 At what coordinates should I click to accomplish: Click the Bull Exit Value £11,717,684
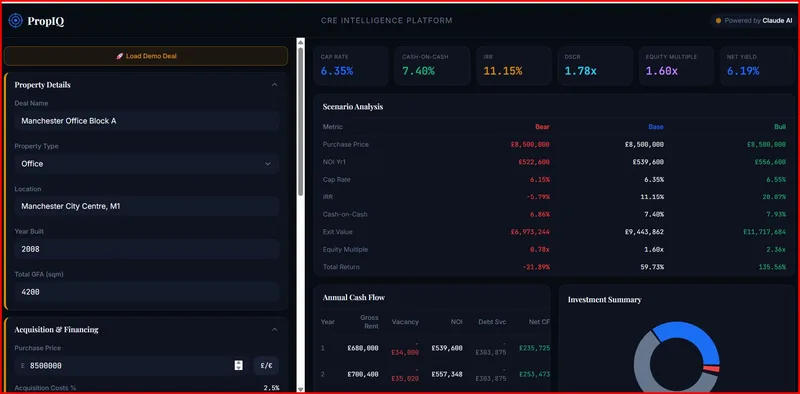765,232
